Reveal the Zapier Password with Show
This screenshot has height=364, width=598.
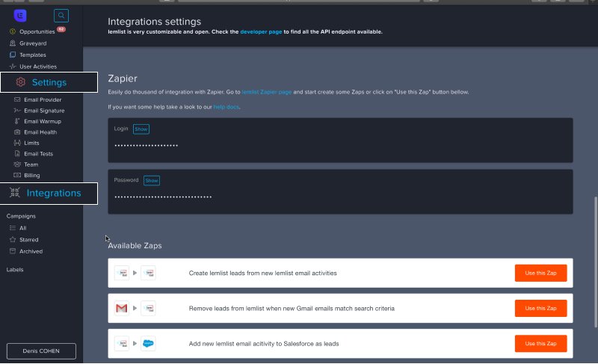(152, 180)
